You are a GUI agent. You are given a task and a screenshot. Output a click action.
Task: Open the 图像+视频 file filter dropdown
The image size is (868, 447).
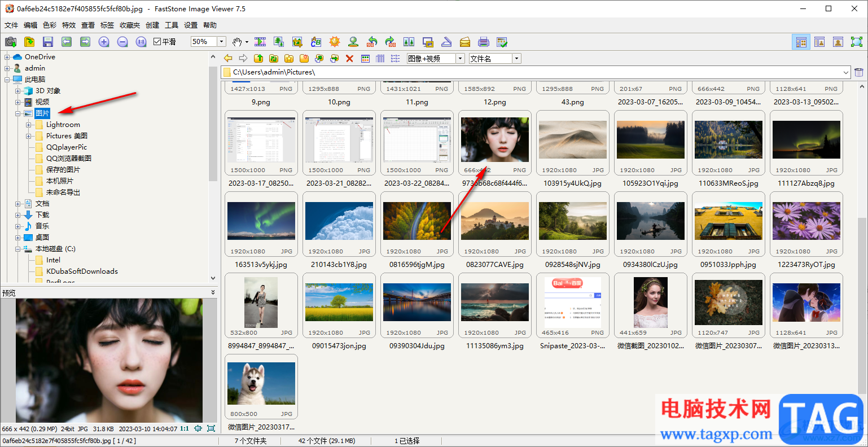pos(461,59)
